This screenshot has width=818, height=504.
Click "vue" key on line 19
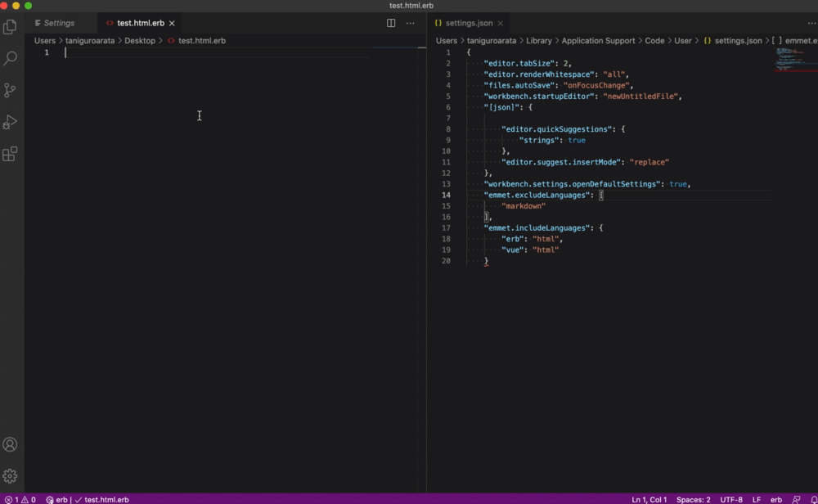[x=512, y=250]
